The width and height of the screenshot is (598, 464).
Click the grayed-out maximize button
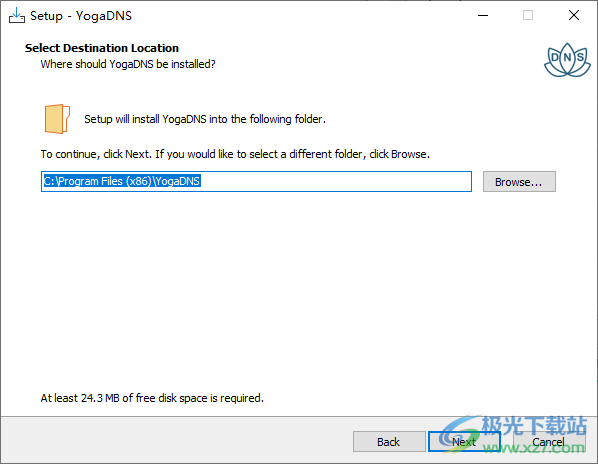528,16
